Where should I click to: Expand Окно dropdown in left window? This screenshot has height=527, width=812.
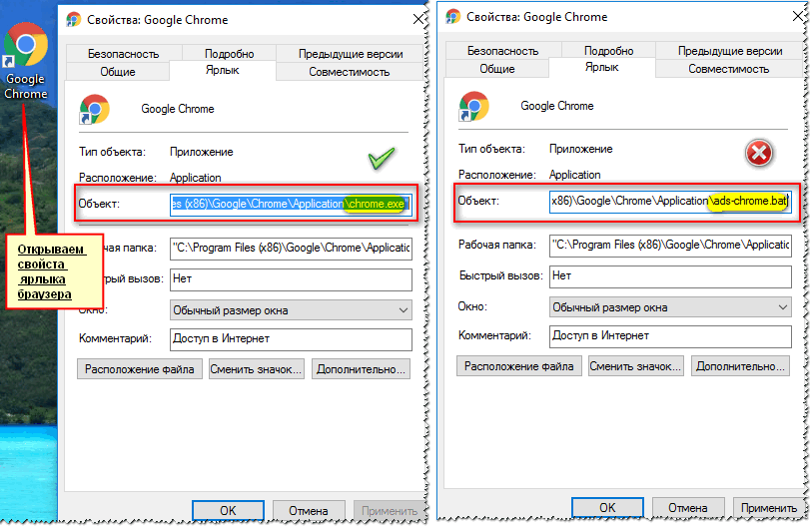tap(291, 310)
